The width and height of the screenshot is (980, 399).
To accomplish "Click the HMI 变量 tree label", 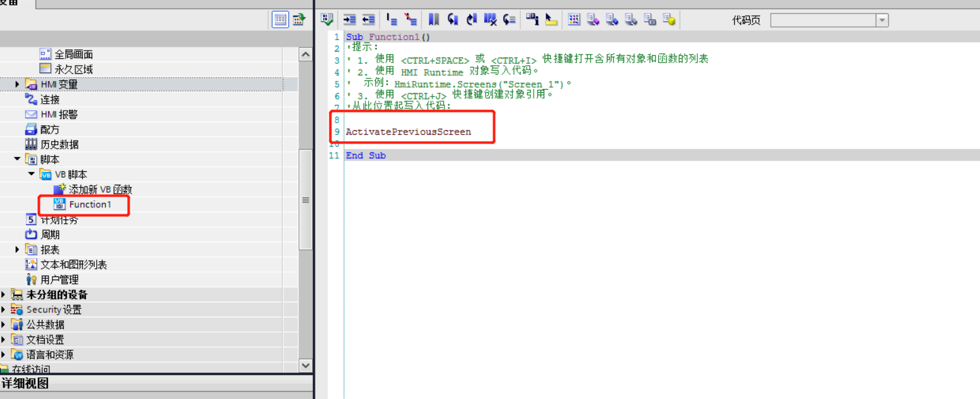I will click(59, 84).
